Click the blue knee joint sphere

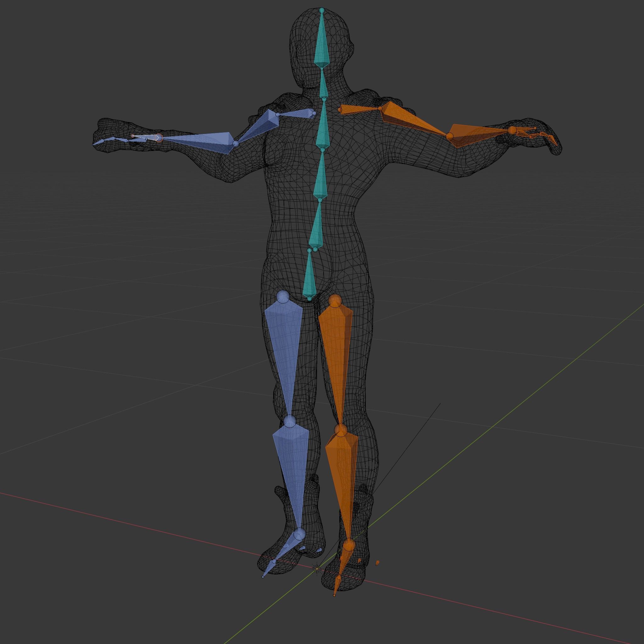[290, 421]
